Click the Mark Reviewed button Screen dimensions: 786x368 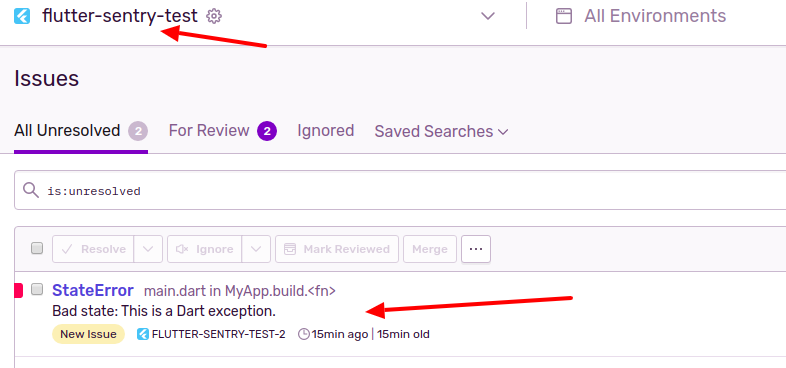coord(337,249)
